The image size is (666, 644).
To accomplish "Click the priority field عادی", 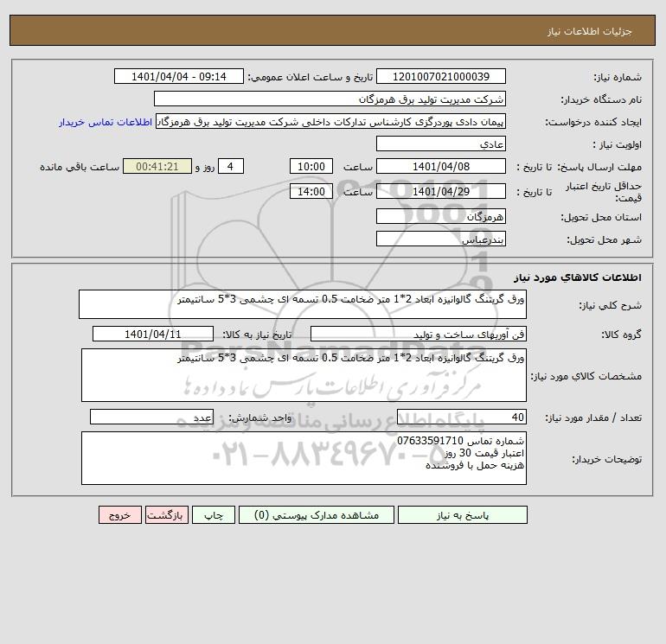I will [x=441, y=143].
